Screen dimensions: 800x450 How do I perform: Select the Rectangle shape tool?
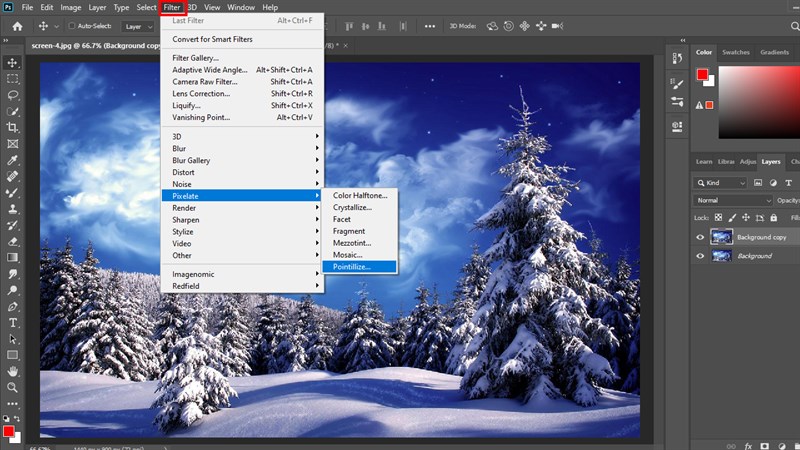pos(12,355)
